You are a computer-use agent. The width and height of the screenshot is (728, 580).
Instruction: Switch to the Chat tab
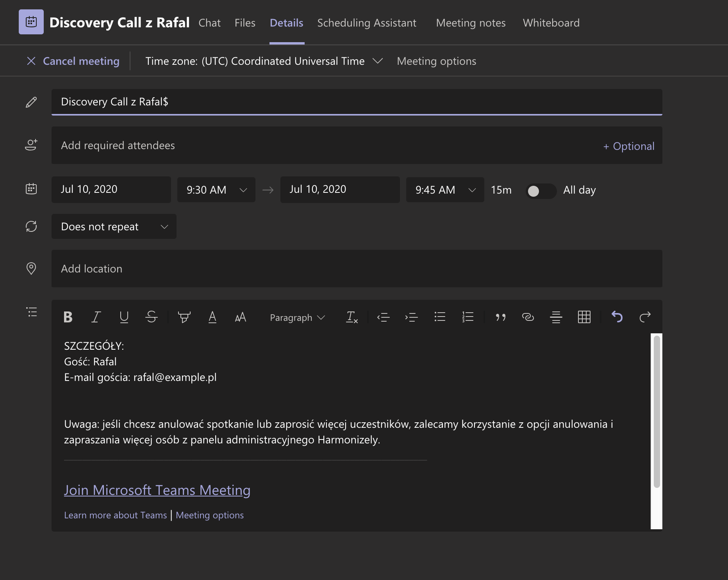point(209,23)
